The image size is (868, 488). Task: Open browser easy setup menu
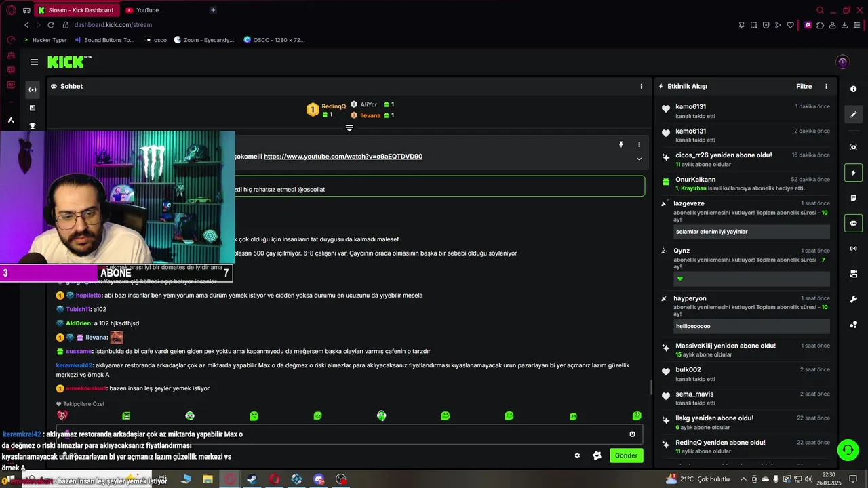pyautogui.click(x=857, y=25)
